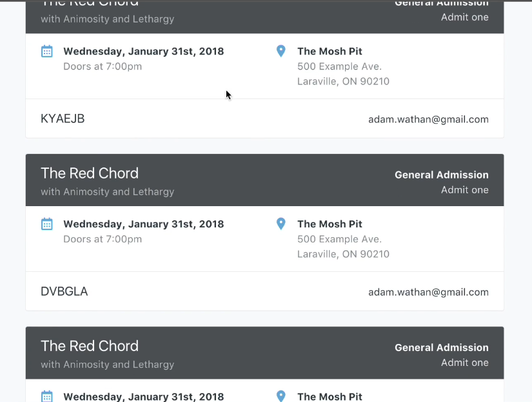Click location pin icon on DVBGLA ticket
The height and width of the screenshot is (402, 532).
(281, 224)
